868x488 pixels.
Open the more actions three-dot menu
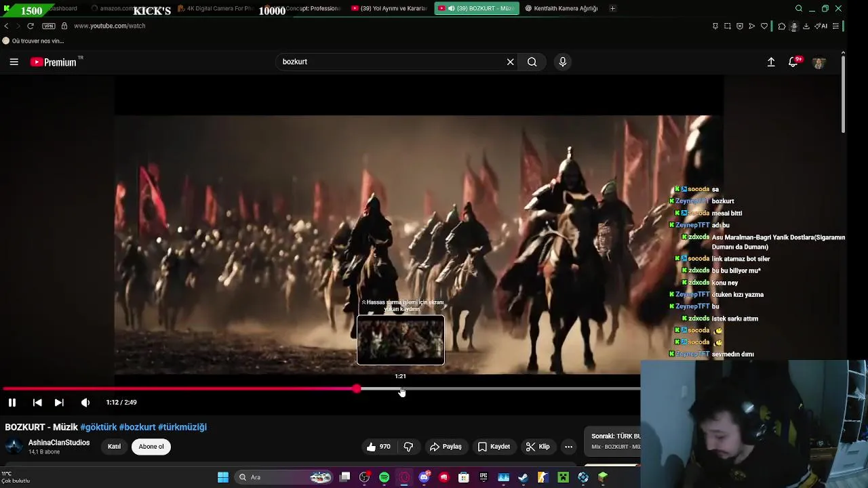pyautogui.click(x=568, y=447)
